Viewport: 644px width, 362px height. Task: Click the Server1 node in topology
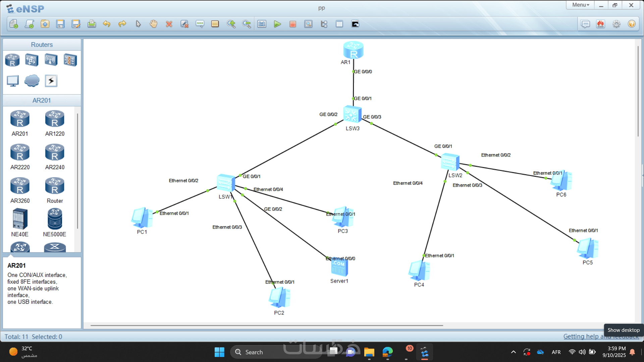(x=339, y=268)
